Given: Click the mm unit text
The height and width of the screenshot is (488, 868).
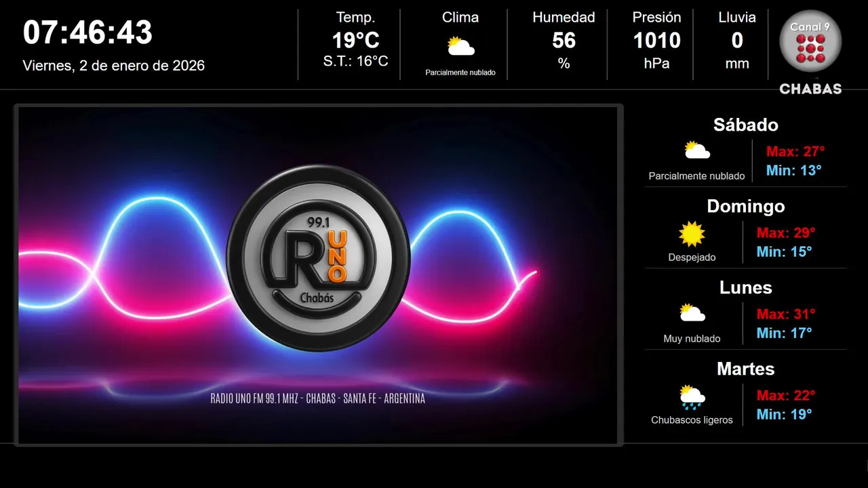Looking at the screenshot, I should click(737, 64).
